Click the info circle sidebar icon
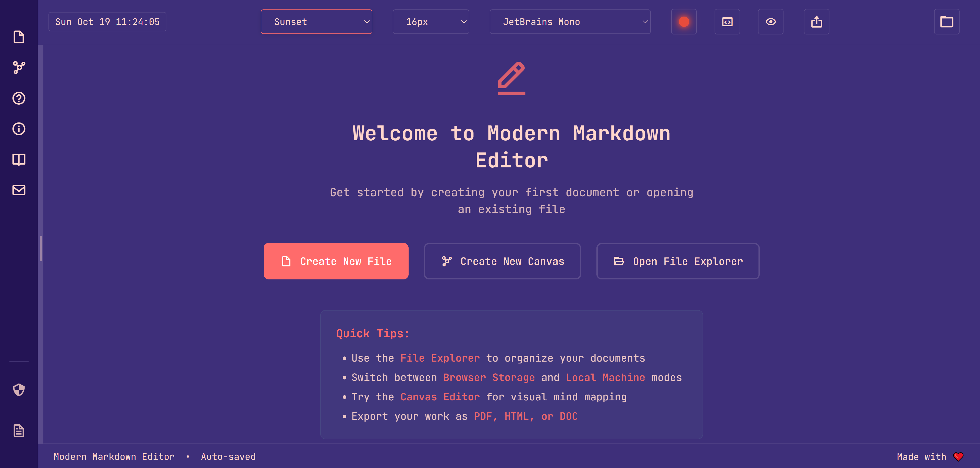Viewport: 980px width, 468px height. (19, 129)
